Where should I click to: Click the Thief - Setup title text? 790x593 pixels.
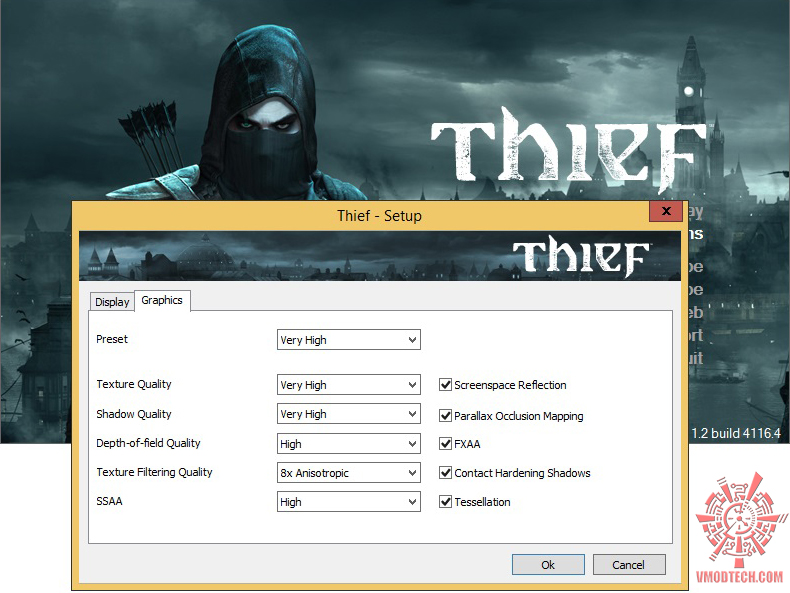[x=379, y=216]
